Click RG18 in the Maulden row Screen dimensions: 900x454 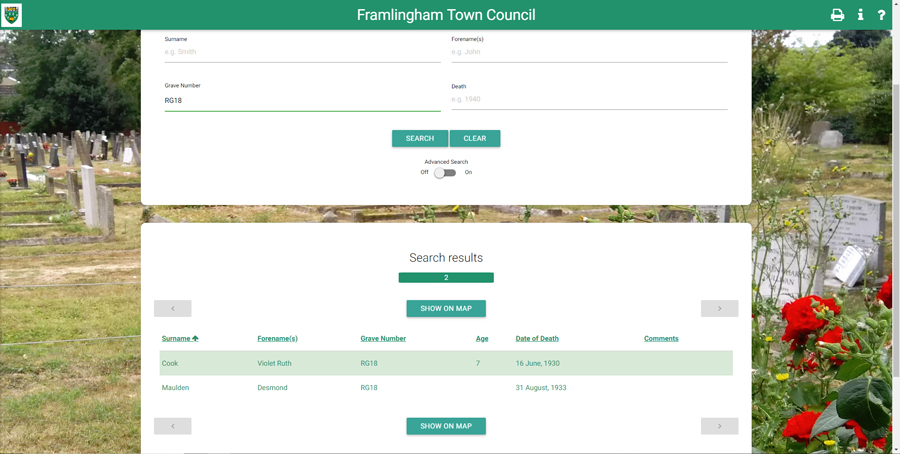pos(369,387)
